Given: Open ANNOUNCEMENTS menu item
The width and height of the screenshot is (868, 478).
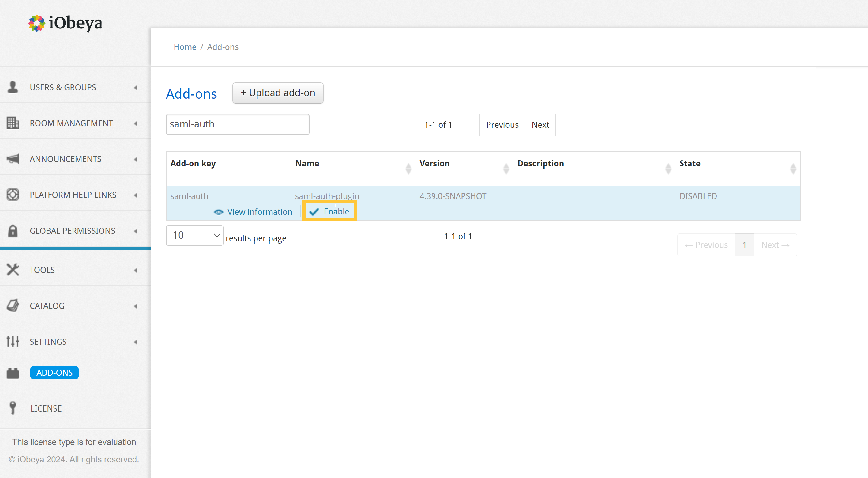Looking at the screenshot, I should click(66, 159).
